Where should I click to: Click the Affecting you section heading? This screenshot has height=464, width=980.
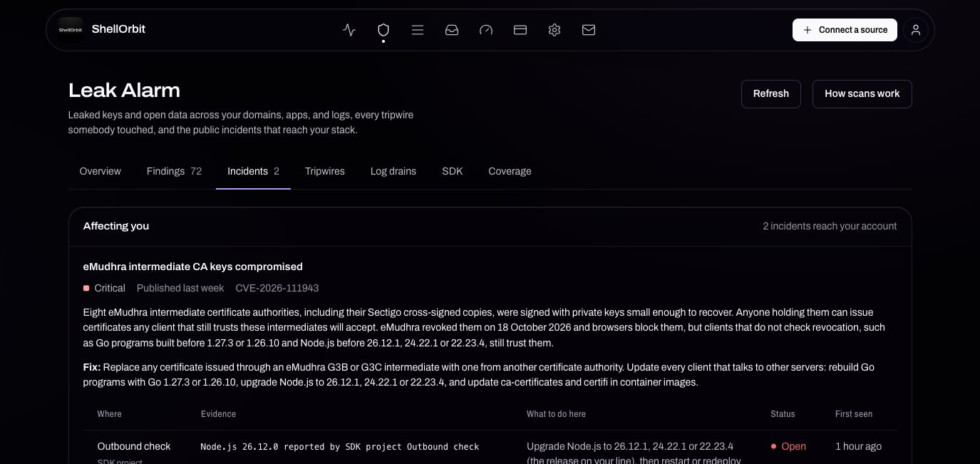(x=116, y=226)
